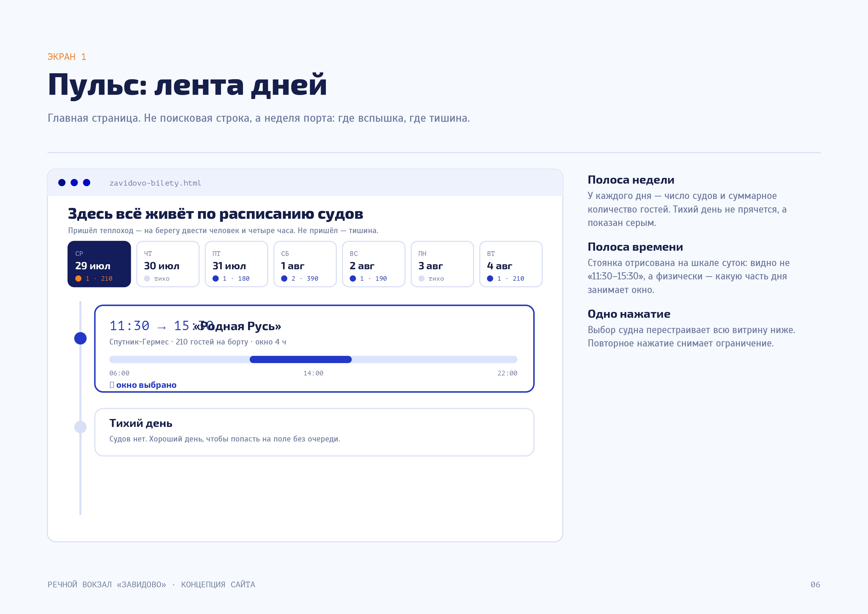This screenshot has height=614, width=868.
Task: Click the окно выбрано status label
Action: pyautogui.click(x=146, y=385)
